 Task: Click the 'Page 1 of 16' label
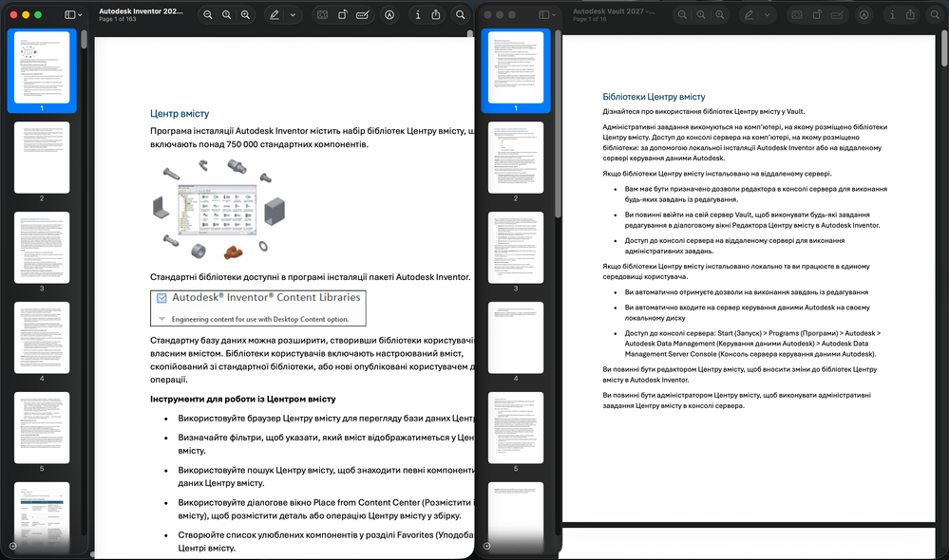(x=590, y=19)
